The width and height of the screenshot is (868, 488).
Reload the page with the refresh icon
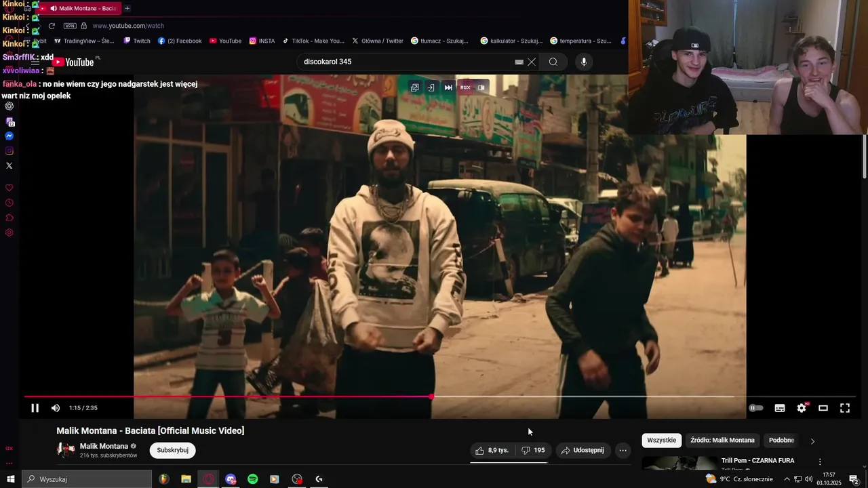[52, 26]
